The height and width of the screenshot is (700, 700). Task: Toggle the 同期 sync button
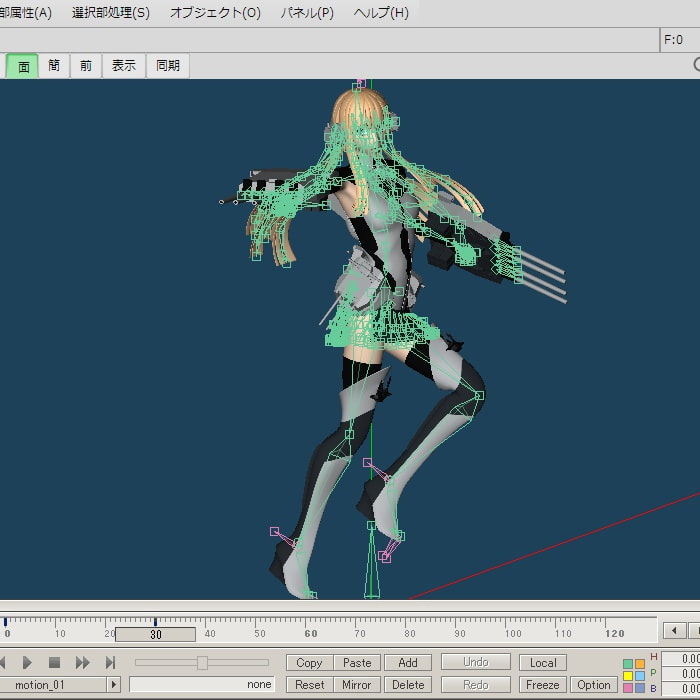(168, 66)
